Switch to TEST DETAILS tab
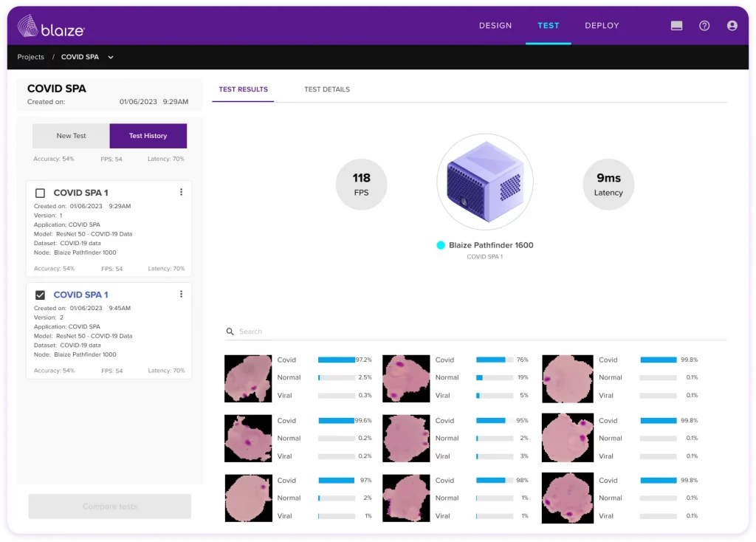 (x=327, y=89)
